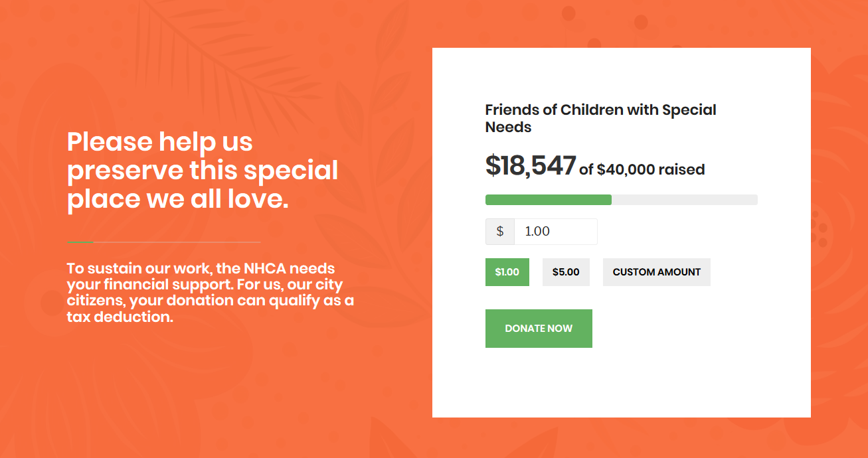Viewport: 868px width, 458px height.
Task: Click the dollar sign currency prefix
Action: pyautogui.click(x=500, y=232)
